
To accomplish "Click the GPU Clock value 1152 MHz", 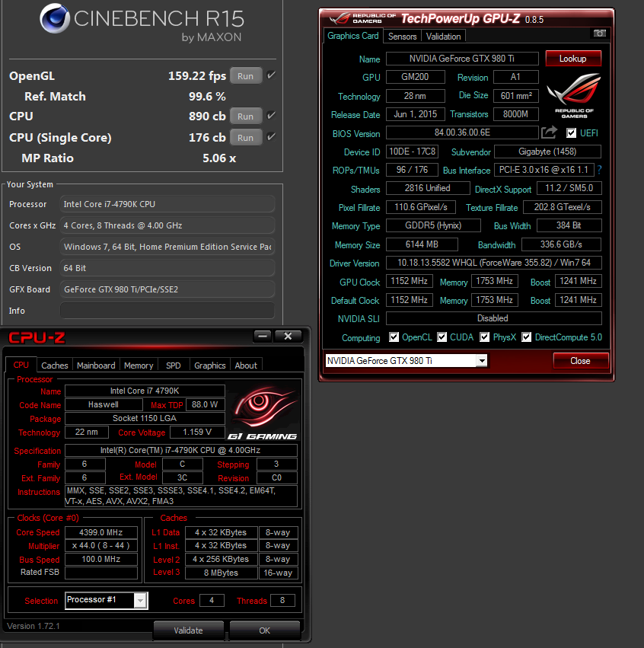I will (x=410, y=281).
